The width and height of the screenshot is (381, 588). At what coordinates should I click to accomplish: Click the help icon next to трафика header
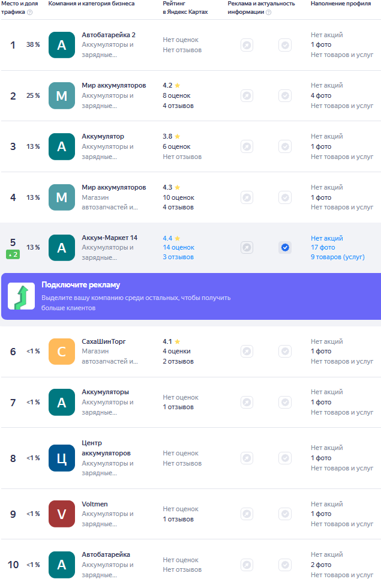tap(29, 12)
